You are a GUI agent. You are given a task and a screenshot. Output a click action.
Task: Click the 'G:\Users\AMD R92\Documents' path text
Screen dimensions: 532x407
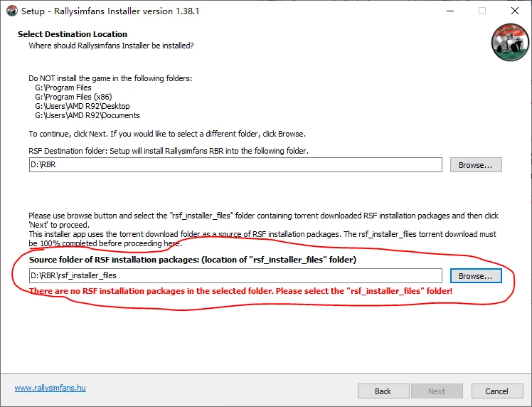click(x=87, y=115)
